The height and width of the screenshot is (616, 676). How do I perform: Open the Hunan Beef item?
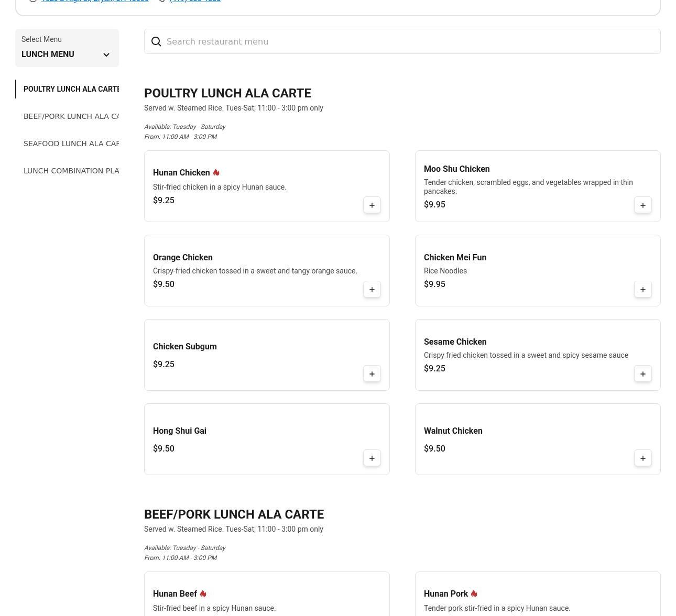pos(175,594)
